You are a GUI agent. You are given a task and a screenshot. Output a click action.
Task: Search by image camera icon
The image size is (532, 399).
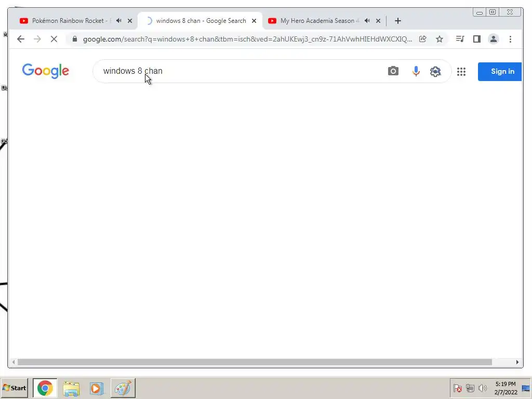point(393,71)
